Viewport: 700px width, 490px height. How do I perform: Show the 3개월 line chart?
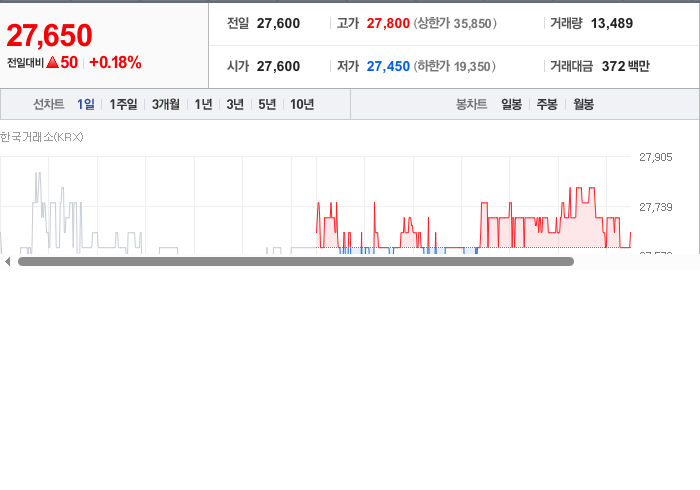(x=166, y=104)
